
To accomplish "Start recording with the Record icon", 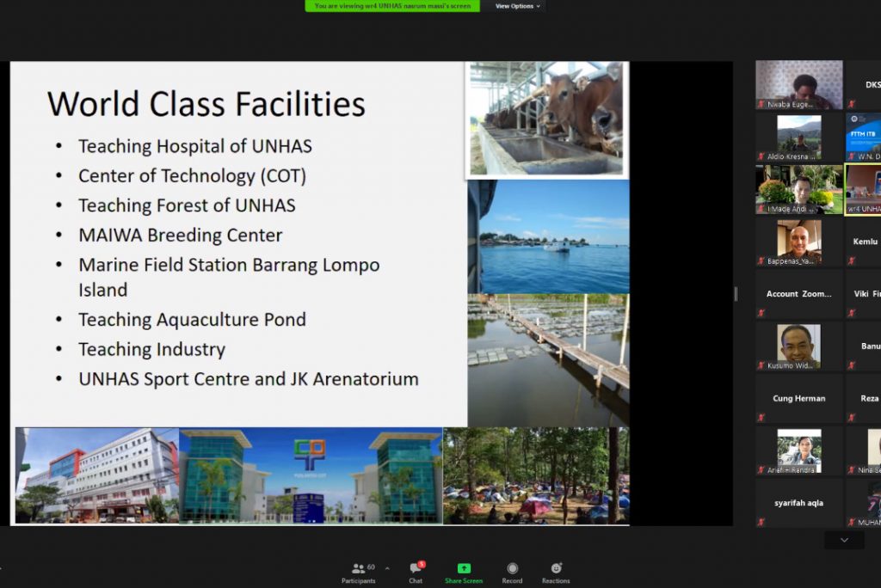I will click(x=512, y=568).
